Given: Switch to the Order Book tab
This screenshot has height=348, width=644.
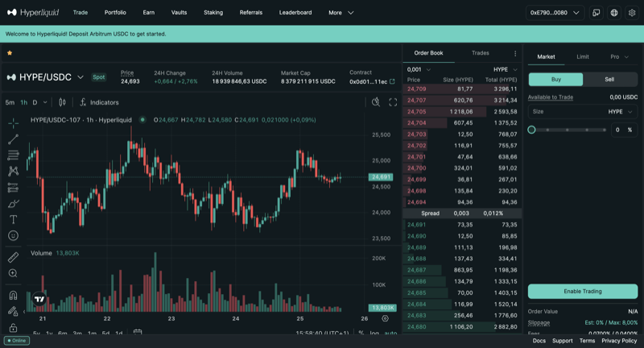Looking at the screenshot, I should (428, 53).
